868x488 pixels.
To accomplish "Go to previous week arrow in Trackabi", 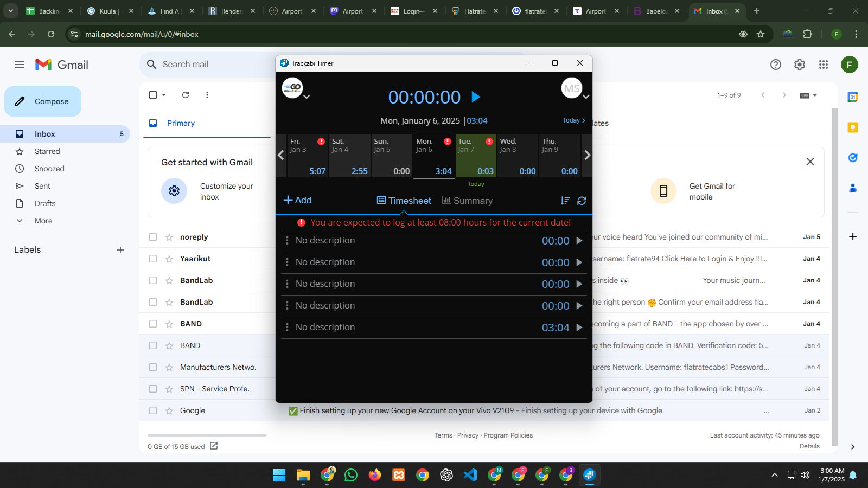I will (x=280, y=156).
